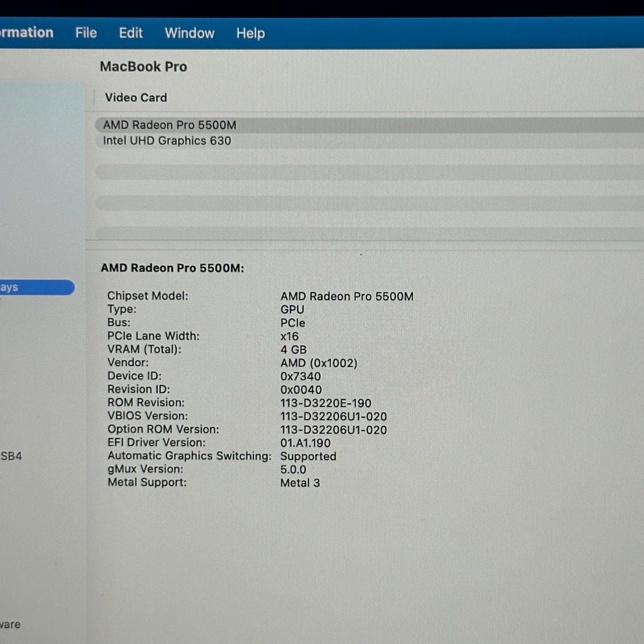
Task: Select Intel UHD Graphics 630 in Video Card list
Action: coord(167,140)
